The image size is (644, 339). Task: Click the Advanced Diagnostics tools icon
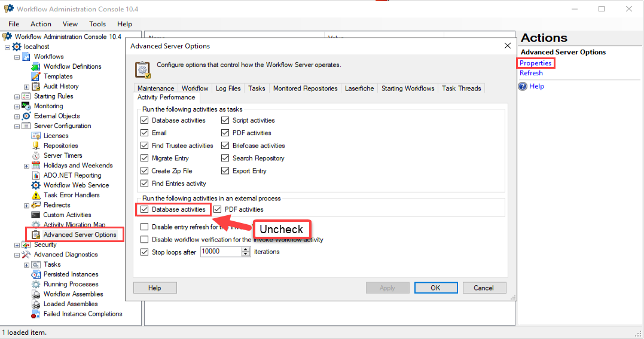pos(26,254)
